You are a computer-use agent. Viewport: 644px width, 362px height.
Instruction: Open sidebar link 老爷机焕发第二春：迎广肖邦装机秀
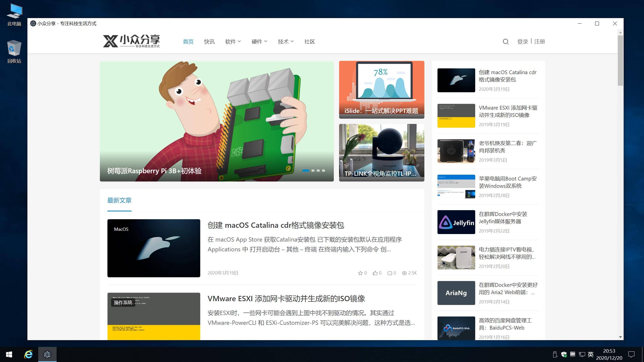click(508, 147)
